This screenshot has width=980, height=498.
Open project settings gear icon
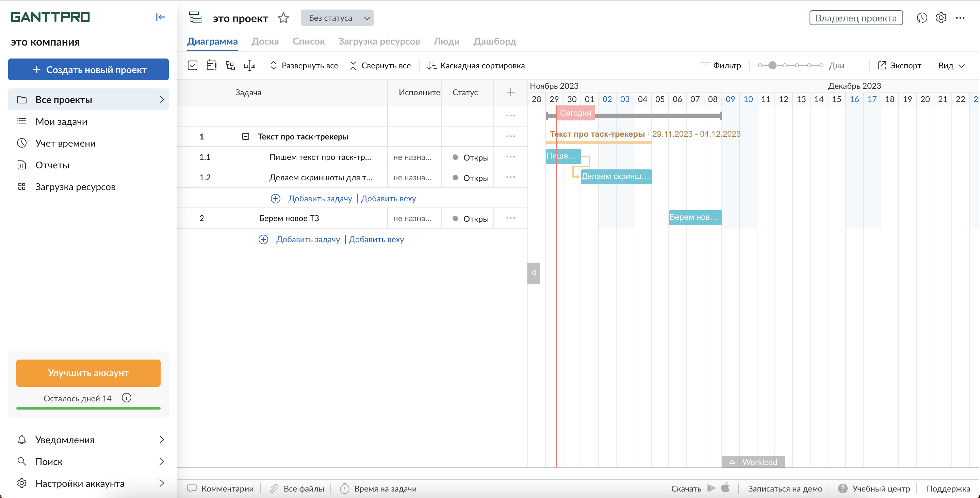[941, 18]
